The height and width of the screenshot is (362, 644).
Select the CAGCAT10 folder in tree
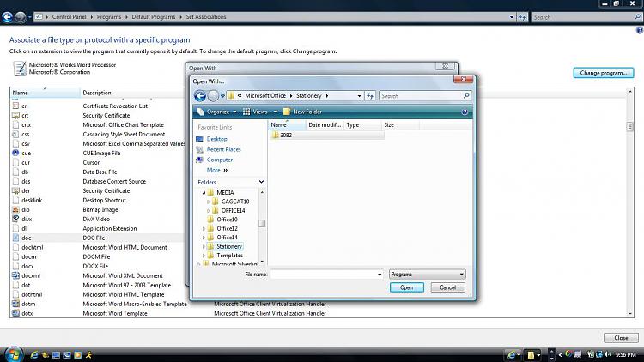point(235,202)
